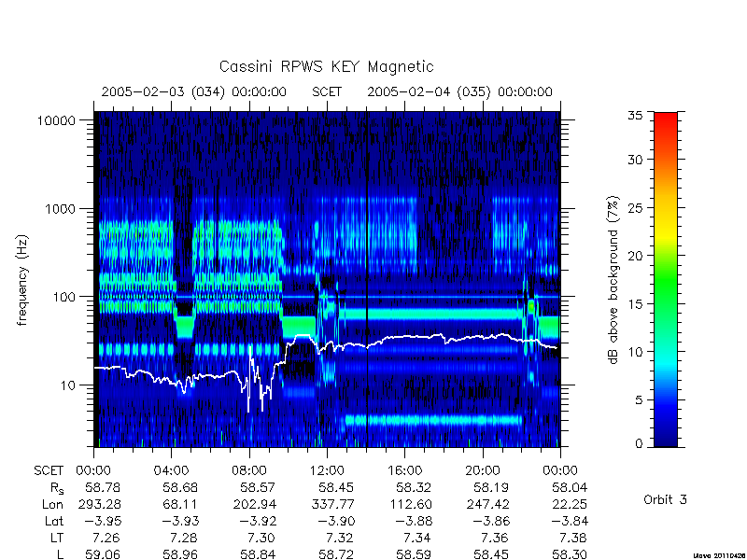Image resolution: width=747 pixels, height=560 pixels.
Task: Click the 'LT' row label
Action: [56, 538]
